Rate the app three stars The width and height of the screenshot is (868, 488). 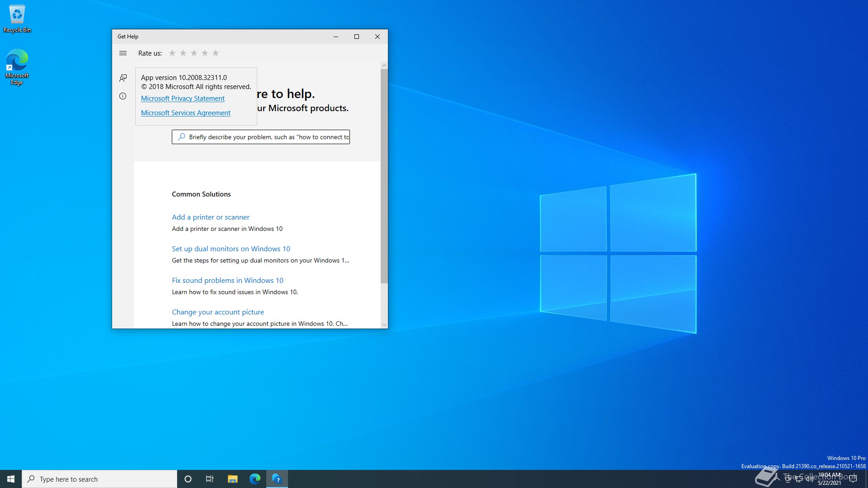[194, 53]
